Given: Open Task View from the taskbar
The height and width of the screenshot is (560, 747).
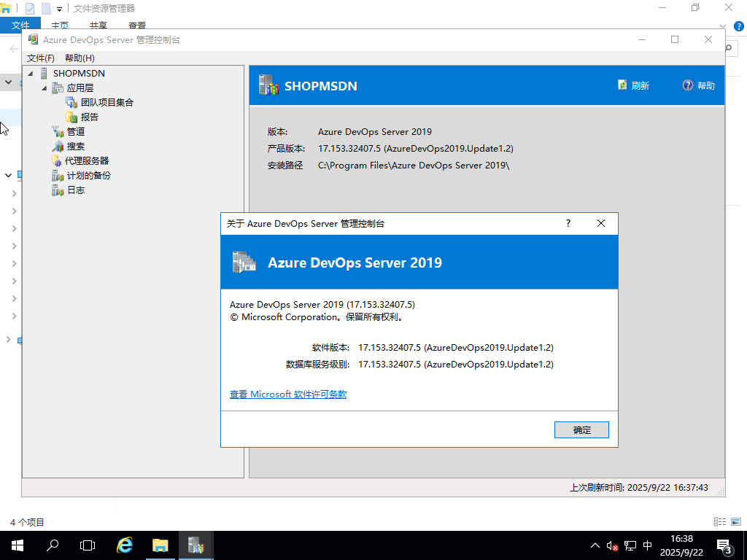Looking at the screenshot, I should click(88, 545).
